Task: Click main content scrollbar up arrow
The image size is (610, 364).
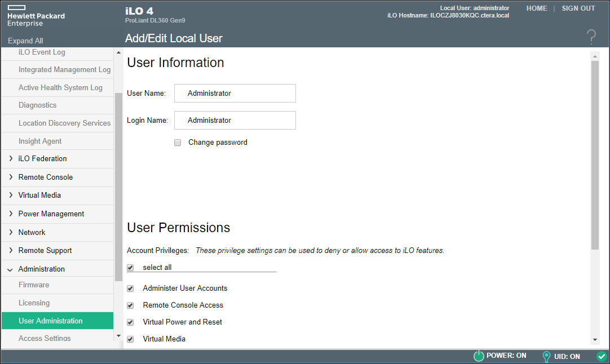Action: pyautogui.click(x=595, y=56)
